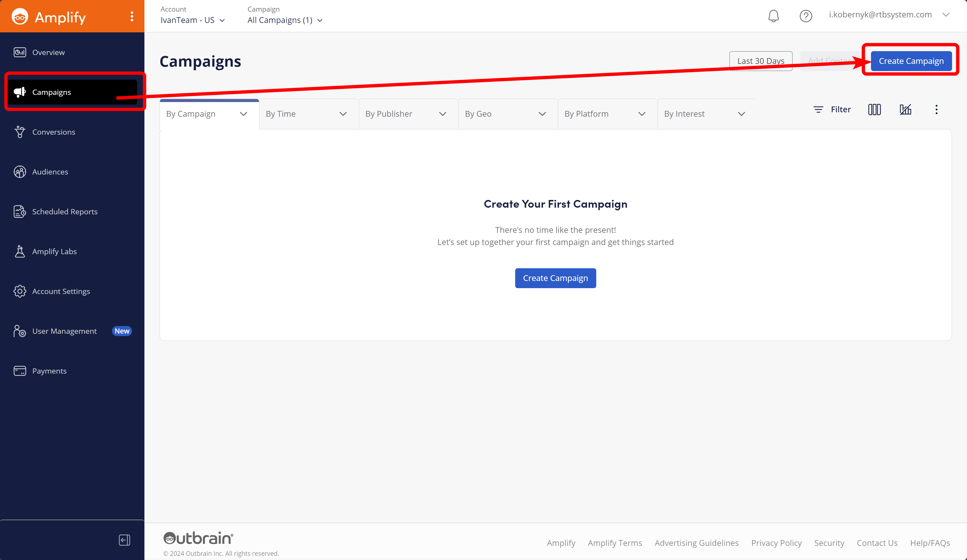Open the Help/FAQs footer link
This screenshot has height=560, width=967.
[930, 543]
